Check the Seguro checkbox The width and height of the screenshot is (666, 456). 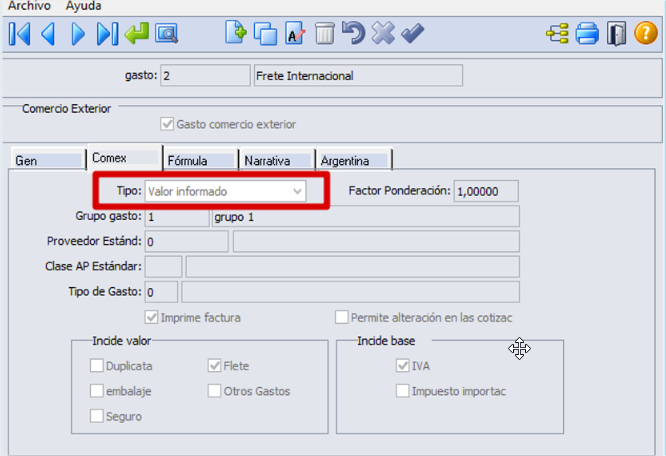click(x=96, y=416)
